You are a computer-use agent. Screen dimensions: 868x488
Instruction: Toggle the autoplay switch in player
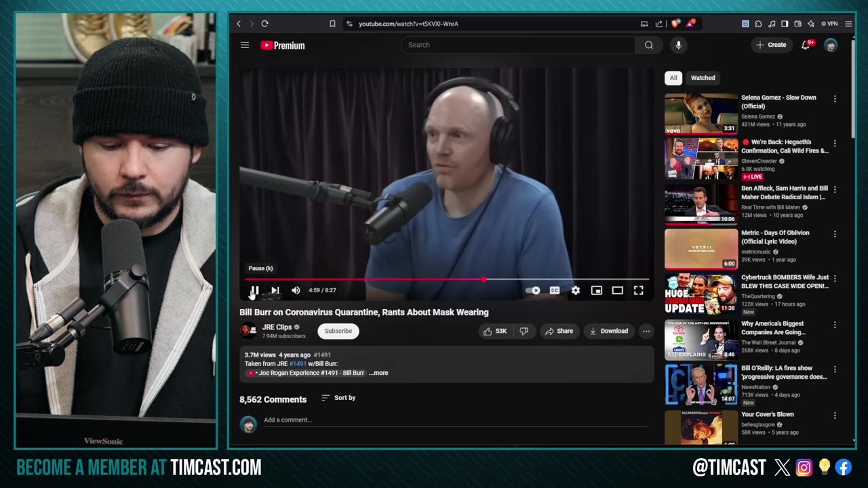(533, 290)
